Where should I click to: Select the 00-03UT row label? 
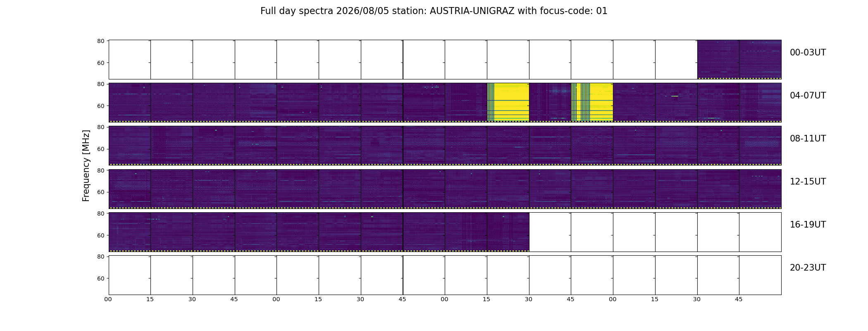pyautogui.click(x=808, y=53)
